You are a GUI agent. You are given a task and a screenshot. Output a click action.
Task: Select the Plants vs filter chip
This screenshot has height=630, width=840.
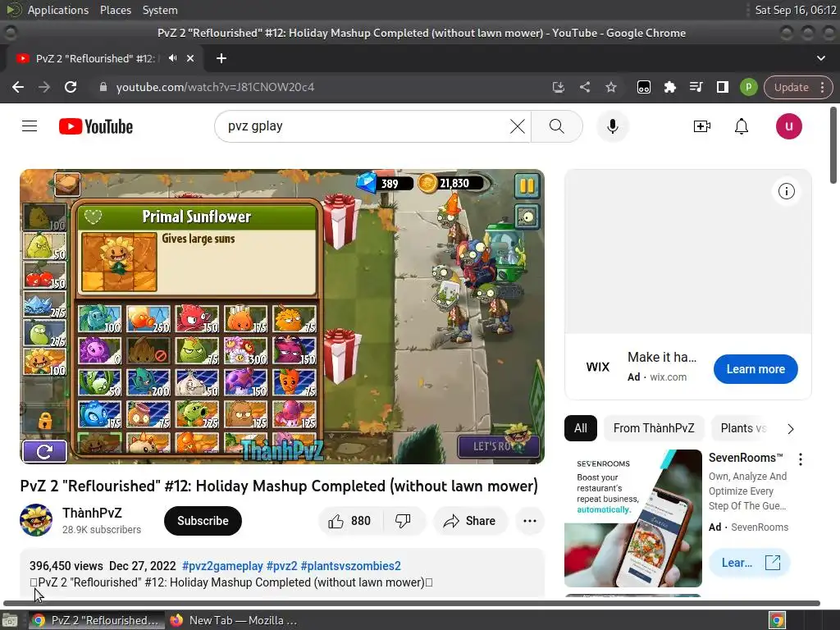pyautogui.click(x=743, y=428)
